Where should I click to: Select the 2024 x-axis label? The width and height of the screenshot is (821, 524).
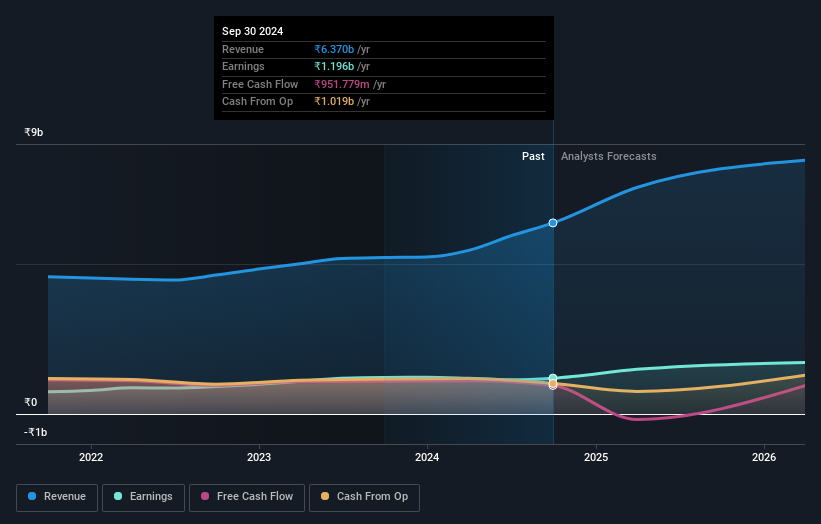pos(427,457)
